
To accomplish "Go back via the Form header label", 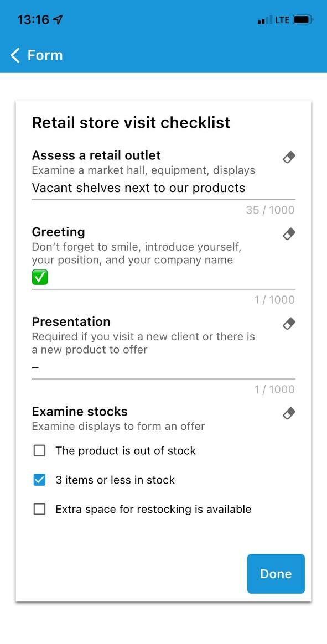I will [45, 55].
